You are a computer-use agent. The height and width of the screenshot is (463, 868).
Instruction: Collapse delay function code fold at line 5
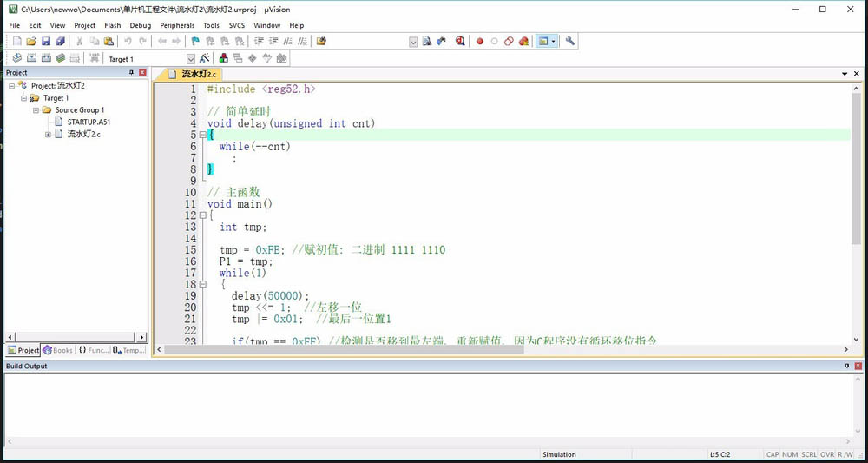click(x=202, y=135)
